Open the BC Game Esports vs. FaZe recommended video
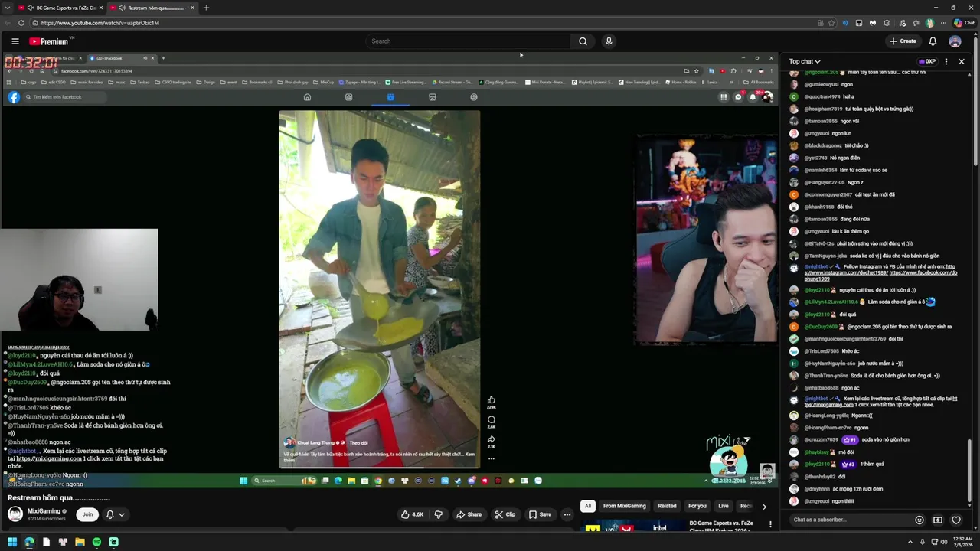The image size is (980, 551). coord(721,527)
